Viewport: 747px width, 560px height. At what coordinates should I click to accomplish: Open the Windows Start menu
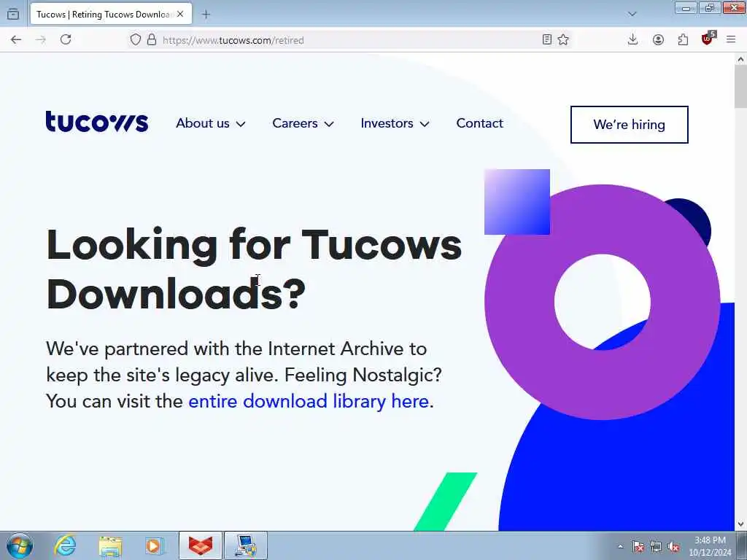click(20, 545)
